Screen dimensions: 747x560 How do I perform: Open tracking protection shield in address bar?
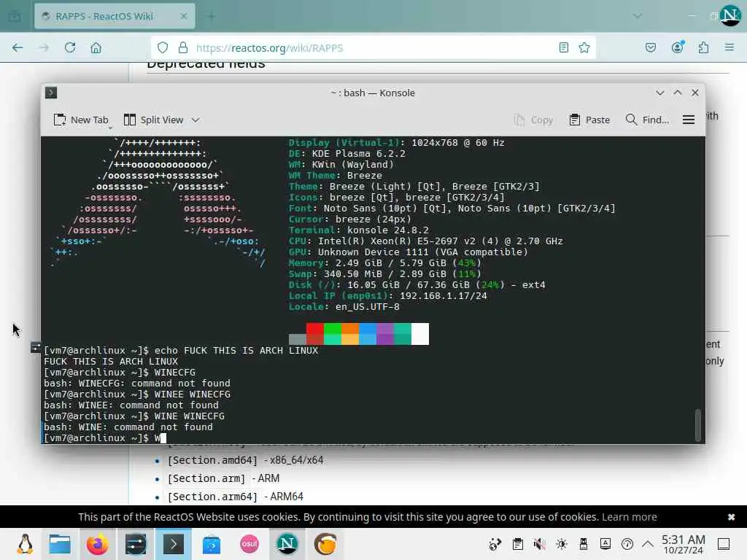(x=163, y=47)
